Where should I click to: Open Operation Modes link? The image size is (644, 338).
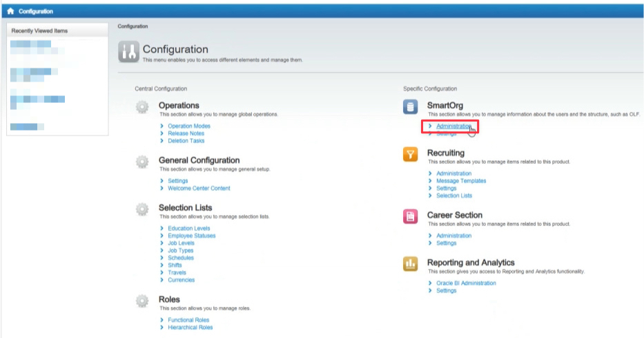tap(189, 126)
